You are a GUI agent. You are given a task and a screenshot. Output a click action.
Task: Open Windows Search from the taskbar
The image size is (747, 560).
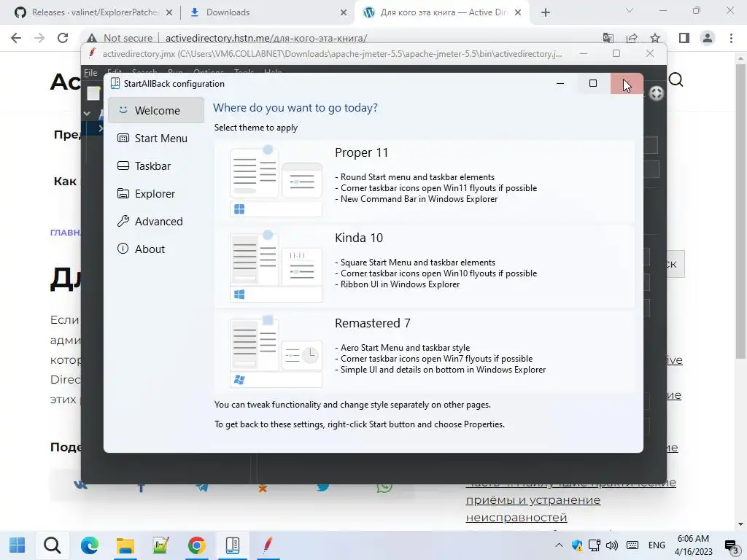coord(53,545)
